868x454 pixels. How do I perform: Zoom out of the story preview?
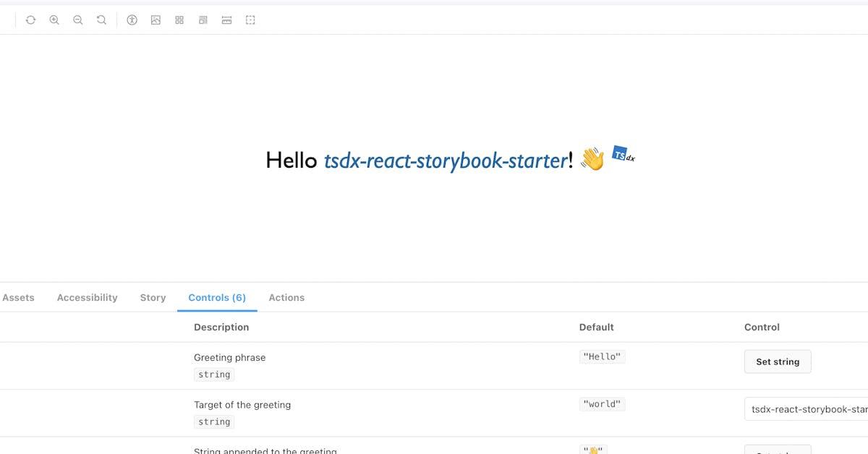pyautogui.click(x=78, y=20)
